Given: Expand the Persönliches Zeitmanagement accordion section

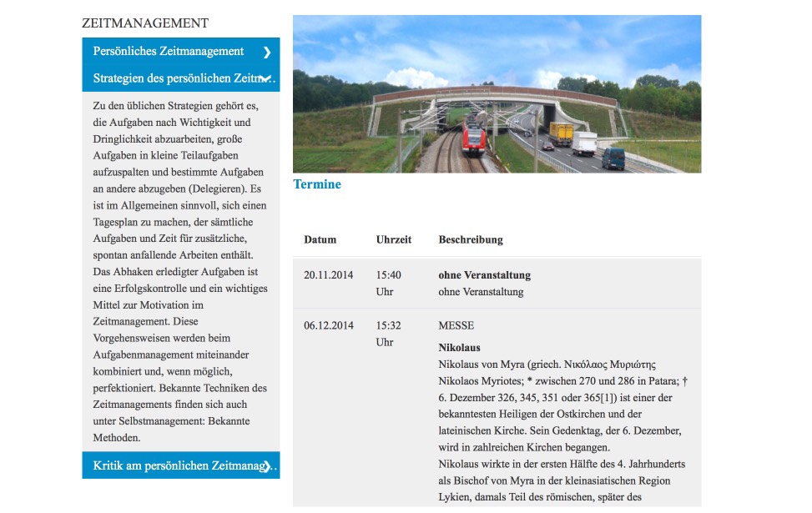Looking at the screenshot, I should [181, 51].
